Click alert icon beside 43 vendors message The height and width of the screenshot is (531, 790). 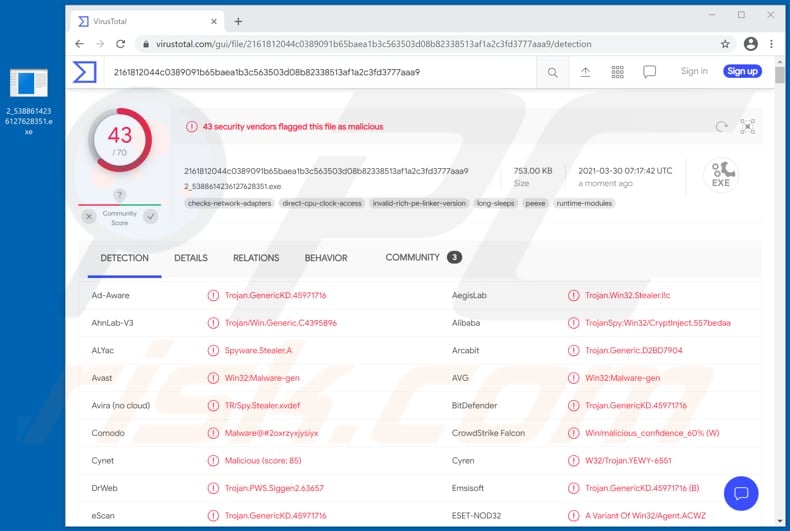(191, 126)
